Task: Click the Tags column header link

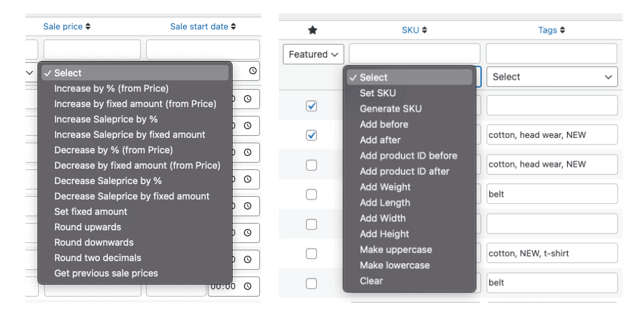Action: [x=548, y=30]
